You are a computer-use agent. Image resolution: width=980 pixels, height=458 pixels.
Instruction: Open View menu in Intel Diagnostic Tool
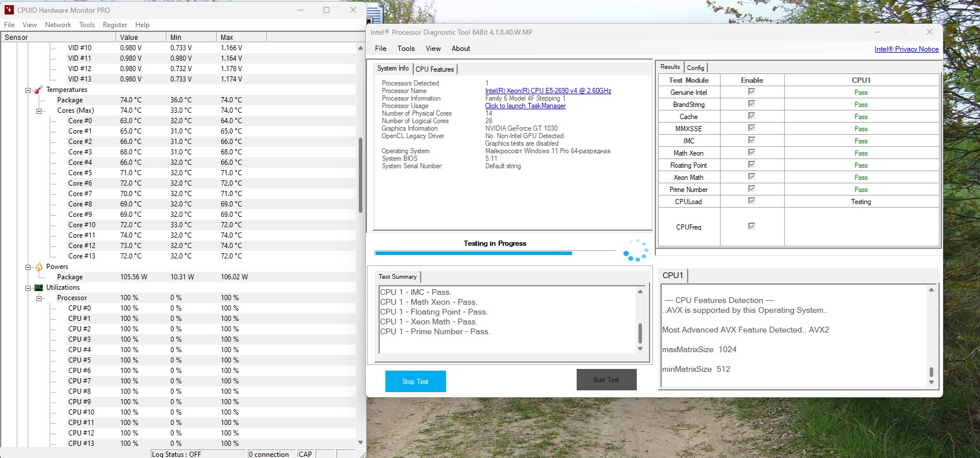(433, 49)
